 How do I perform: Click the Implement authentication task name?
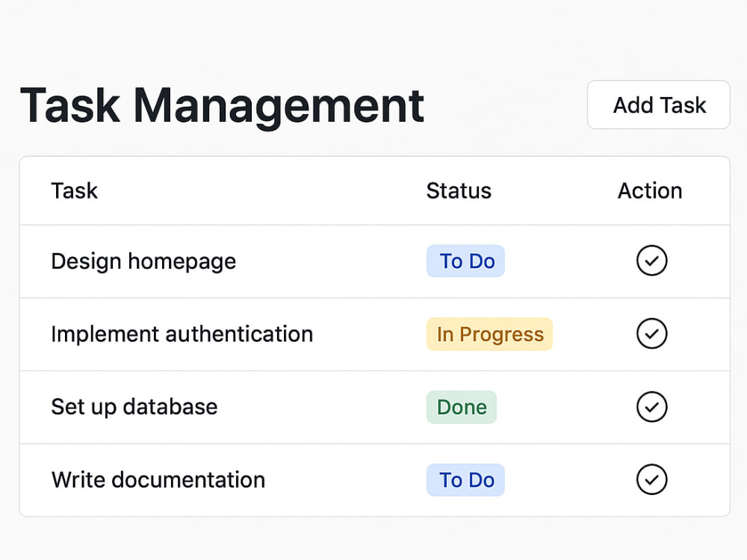coord(182,334)
